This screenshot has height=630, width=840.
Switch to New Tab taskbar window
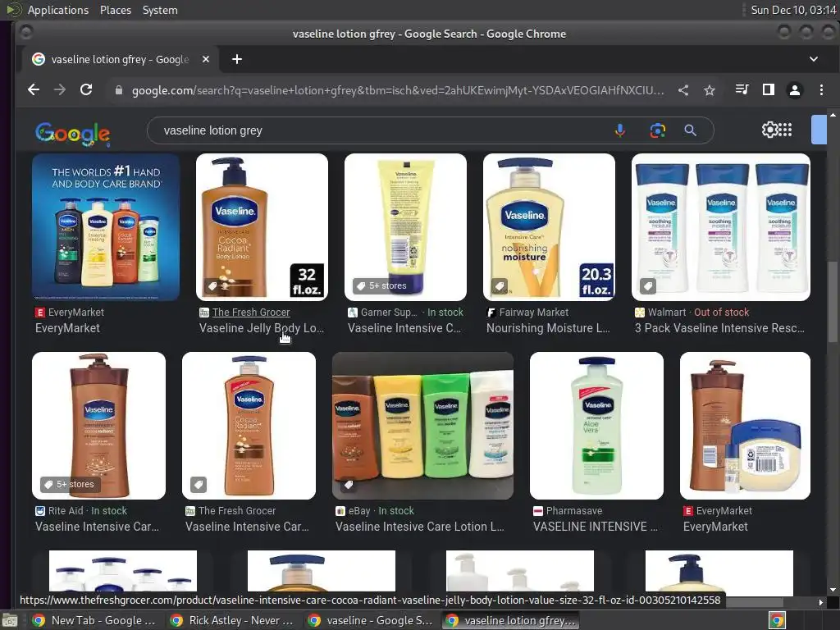tap(95, 620)
